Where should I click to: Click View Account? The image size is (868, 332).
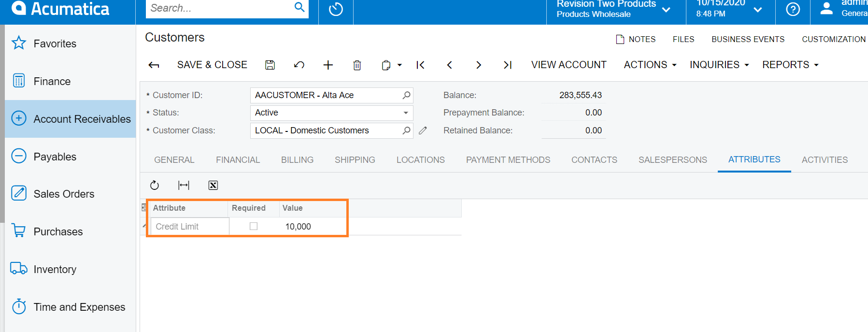point(569,65)
